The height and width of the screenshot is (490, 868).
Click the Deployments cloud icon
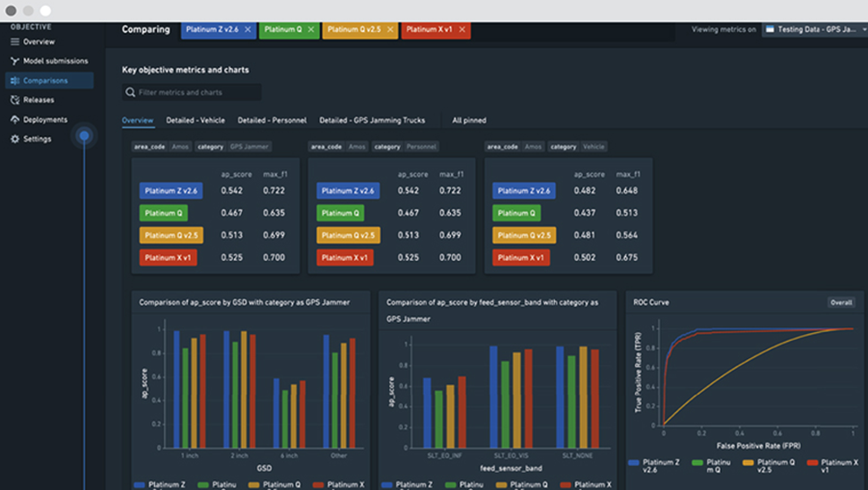14,120
